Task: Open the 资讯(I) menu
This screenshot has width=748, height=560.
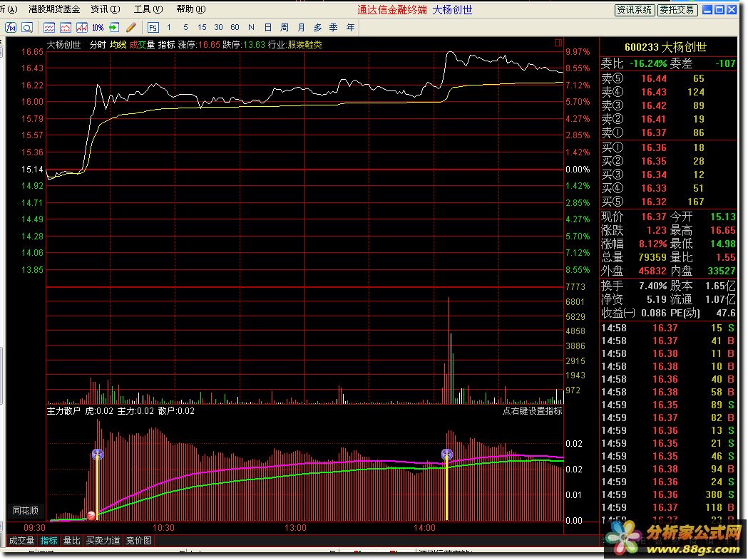Action: [106, 9]
